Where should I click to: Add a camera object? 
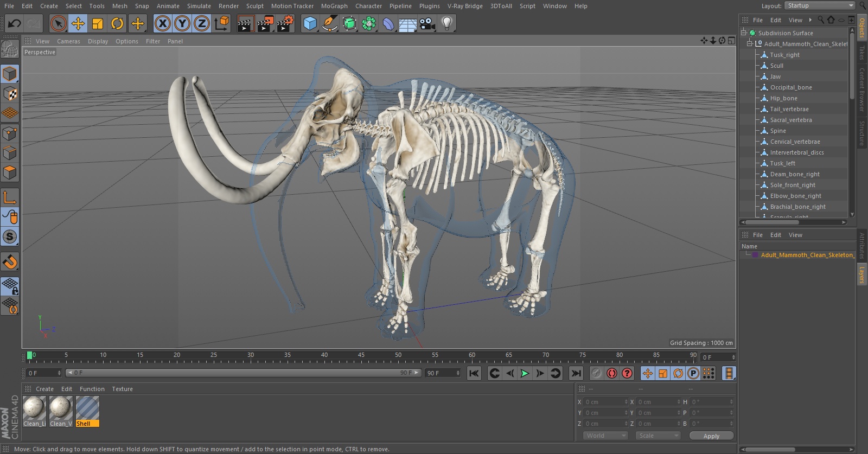[x=427, y=23]
